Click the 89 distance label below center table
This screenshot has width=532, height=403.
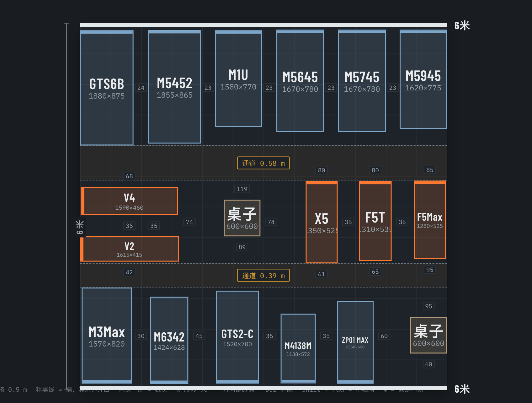pyautogui.click(x=242, y=247)
